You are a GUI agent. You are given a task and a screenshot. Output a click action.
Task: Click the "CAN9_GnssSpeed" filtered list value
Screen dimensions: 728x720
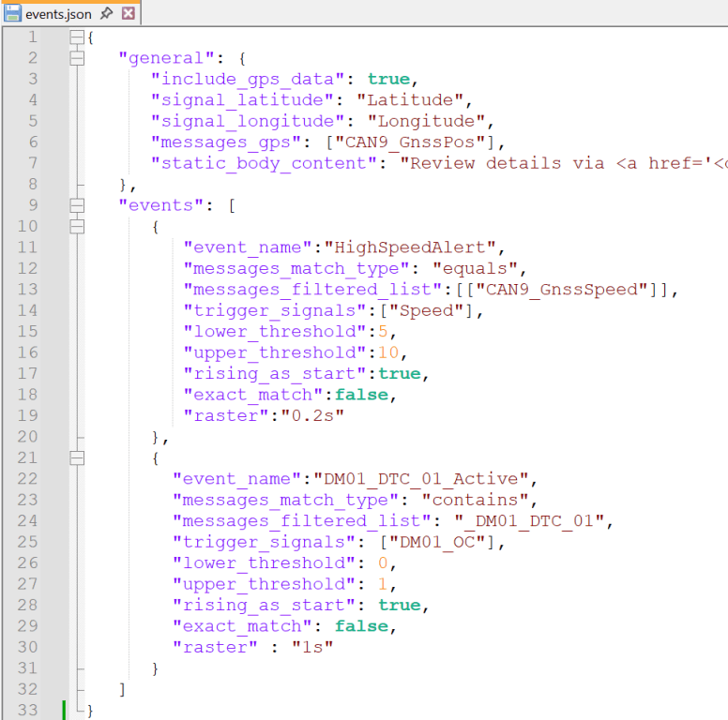[562, 290]
